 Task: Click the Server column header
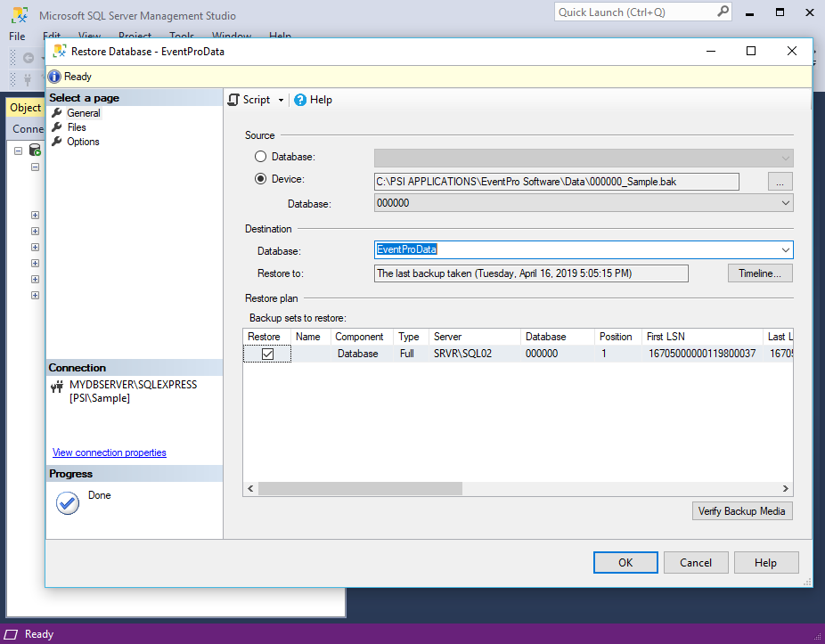(475, 337)
